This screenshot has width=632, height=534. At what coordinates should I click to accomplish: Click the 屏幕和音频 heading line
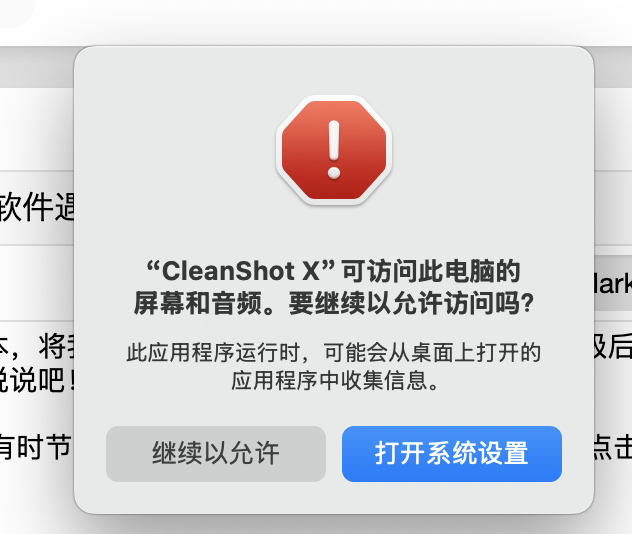[x=333, y=303]
